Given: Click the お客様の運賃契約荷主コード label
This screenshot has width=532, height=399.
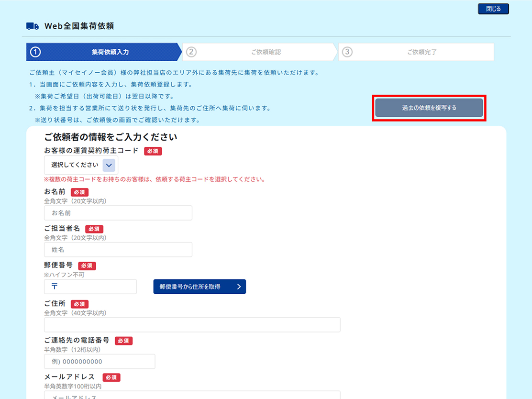Looking at the screenshot, I should point(91,151).
